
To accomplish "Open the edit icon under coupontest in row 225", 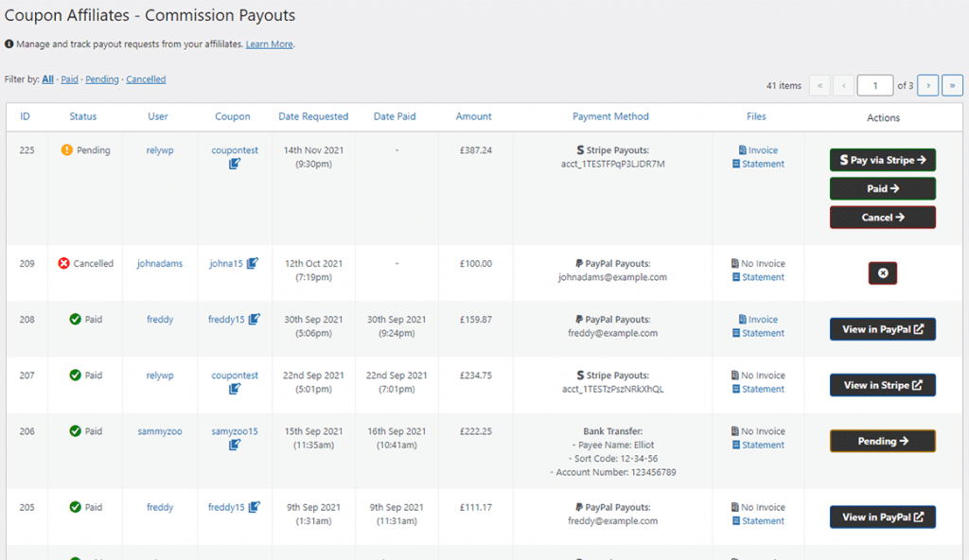I will pos(235,164).
